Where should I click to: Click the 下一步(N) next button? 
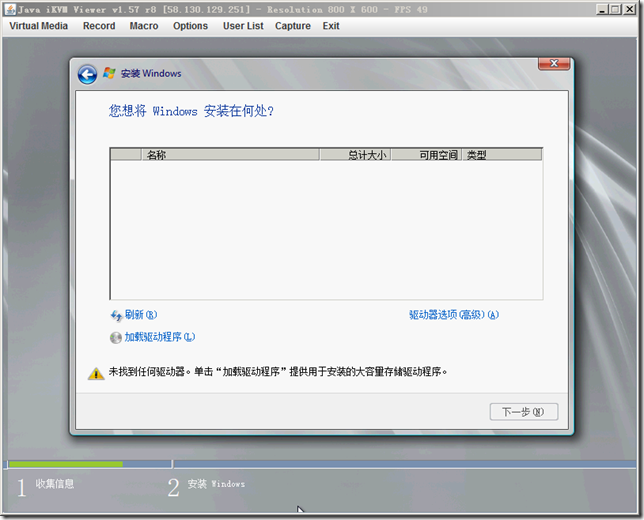[524, 412]
